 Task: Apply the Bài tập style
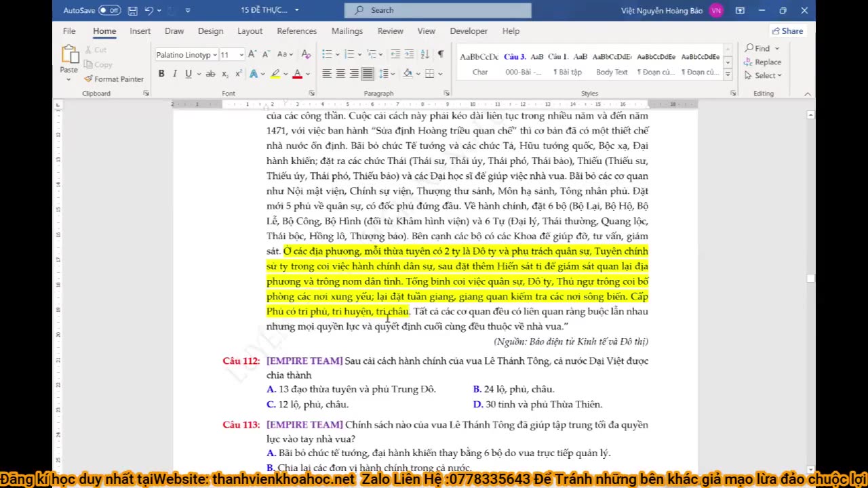coord(567,64)
